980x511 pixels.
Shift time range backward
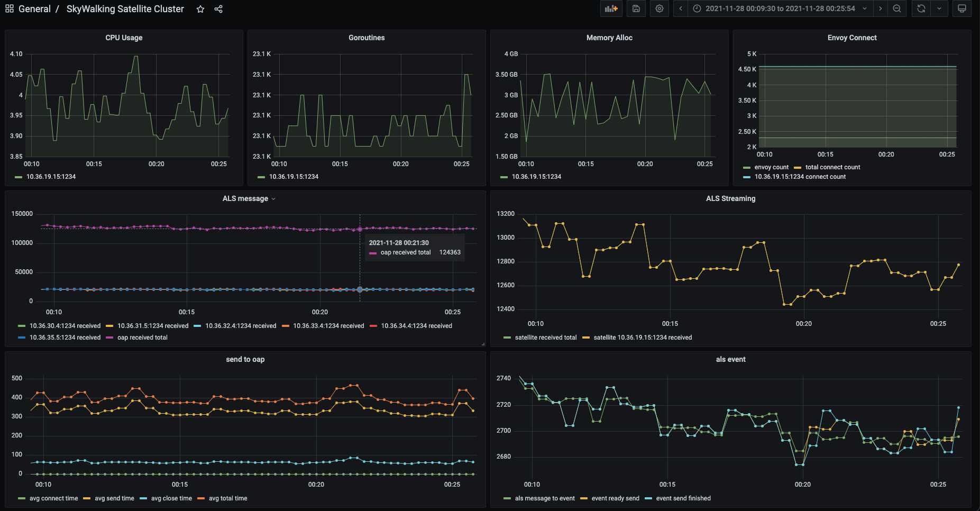click(x=681, y=8)
